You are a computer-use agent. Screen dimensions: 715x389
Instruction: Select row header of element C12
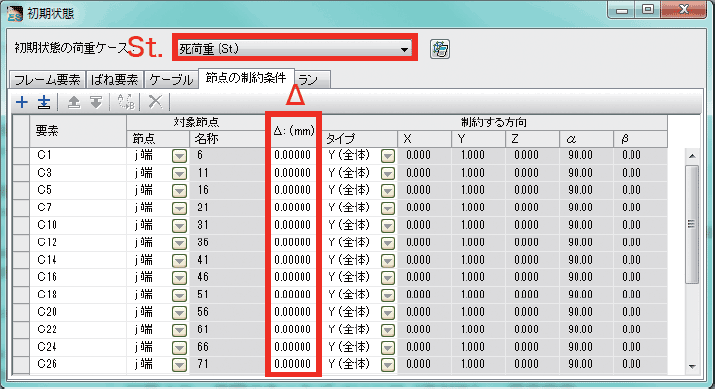pos(21,243)
